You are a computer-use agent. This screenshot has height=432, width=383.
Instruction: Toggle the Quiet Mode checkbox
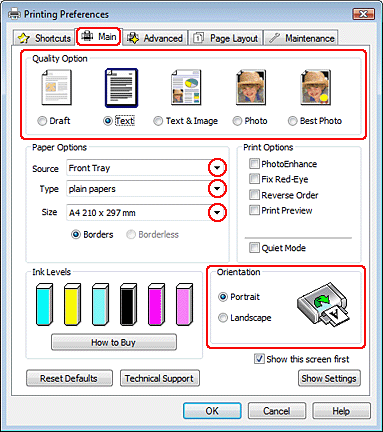254,248
